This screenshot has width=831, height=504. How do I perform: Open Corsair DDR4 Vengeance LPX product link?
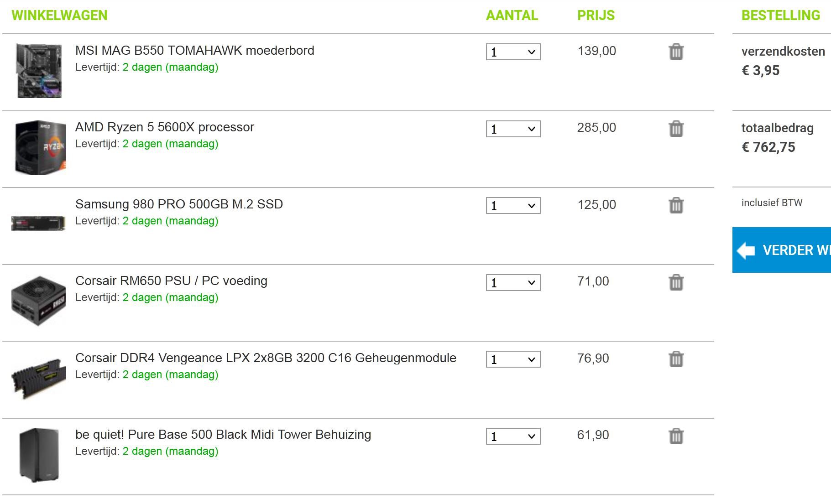(x=266, y=358)
